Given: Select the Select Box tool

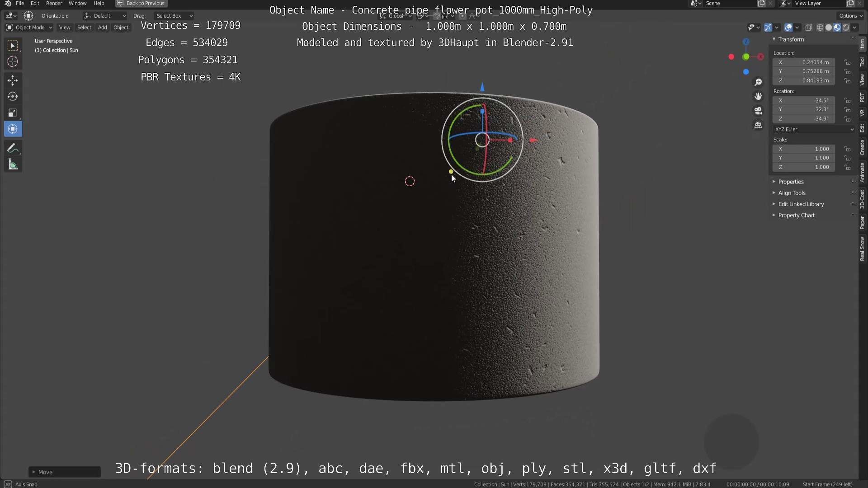Looking at the screenshot, I should (x=13, y=45).
